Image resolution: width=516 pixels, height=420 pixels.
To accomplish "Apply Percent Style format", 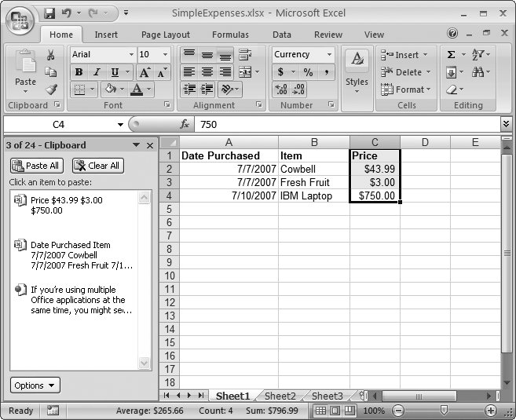I will tap(308, 72).
